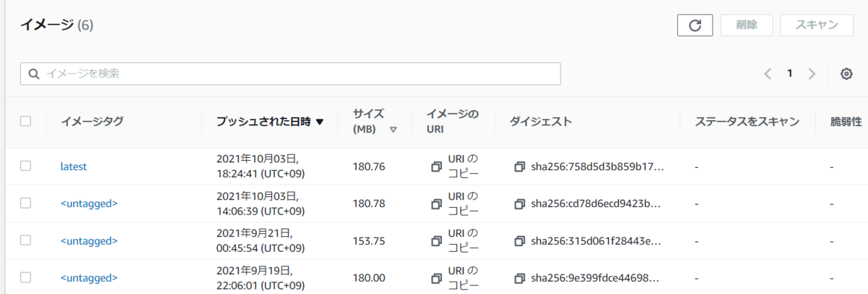
Task: Click the refresh images button
Action: pyautogui.click(x=695, y=25)
